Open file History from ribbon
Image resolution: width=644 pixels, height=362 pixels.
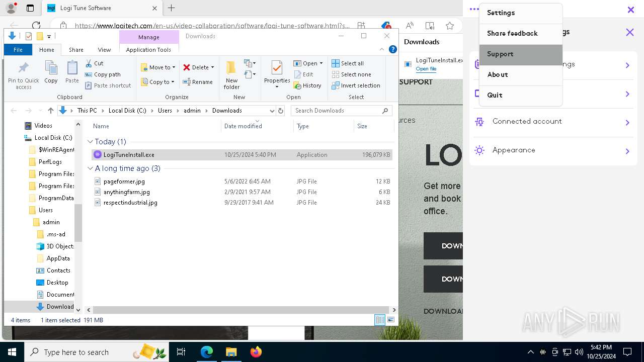(307, 85)
